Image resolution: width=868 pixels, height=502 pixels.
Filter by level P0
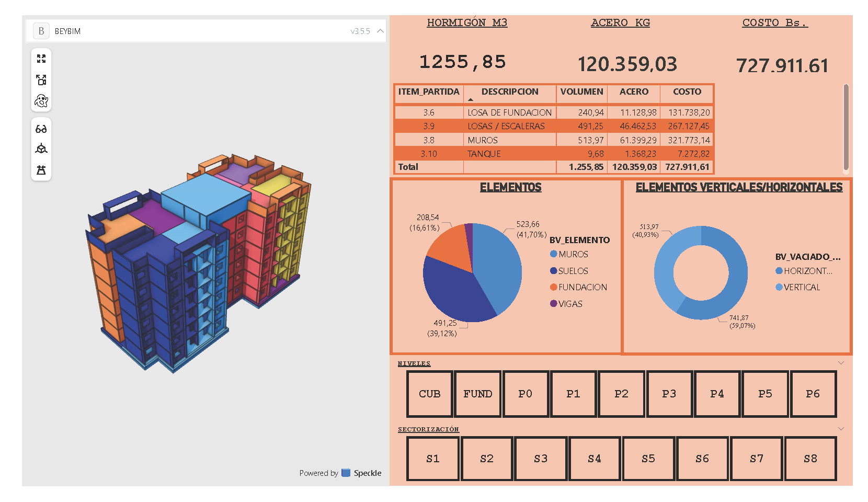526,394
